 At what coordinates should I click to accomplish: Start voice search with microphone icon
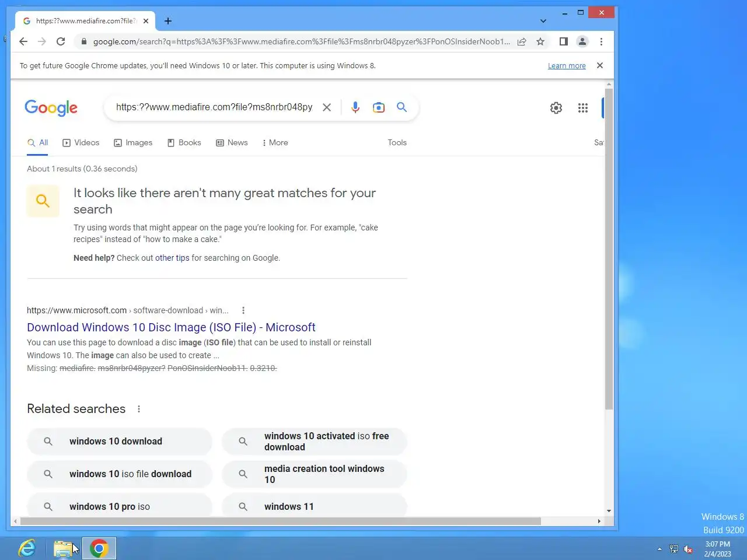tap(355, 107)
